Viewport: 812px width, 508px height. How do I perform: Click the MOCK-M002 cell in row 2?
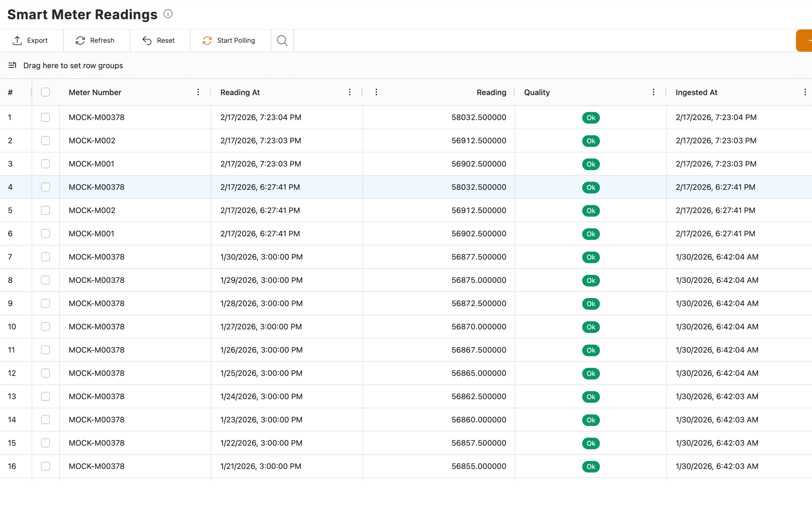92,141
